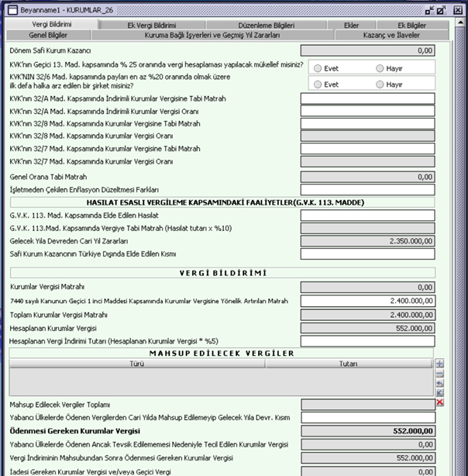The width and height of the screenshot is (468, 476).
Task: Click the Türü column header
Action: point(137,364)
